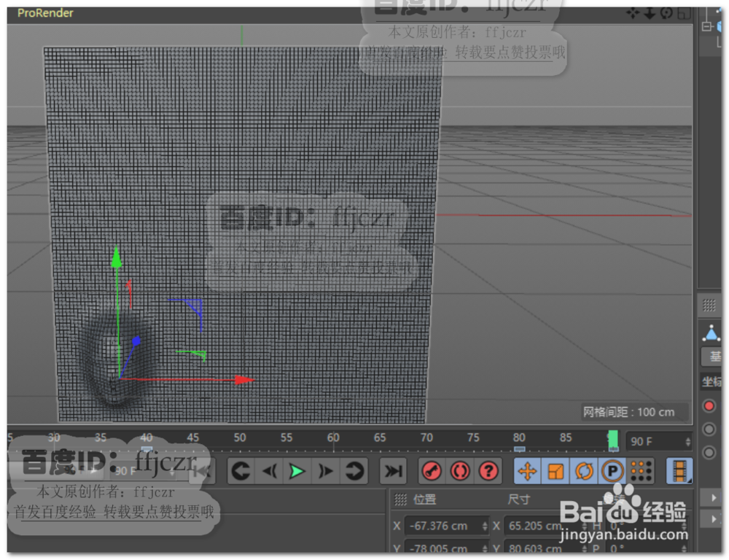Toggle rotation keyframe recording icon
This screenshot has height=560, width=729.
[x=584, y=471]
